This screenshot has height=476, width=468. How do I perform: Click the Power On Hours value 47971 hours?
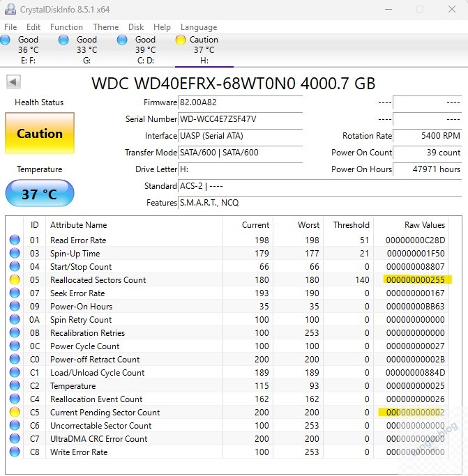click(x=428, y=169)
